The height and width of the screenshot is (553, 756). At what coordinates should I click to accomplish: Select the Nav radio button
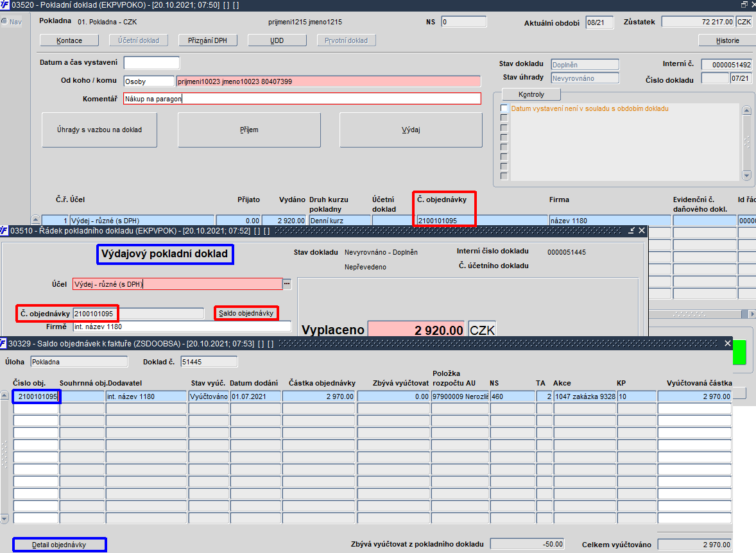click(4, 22)
